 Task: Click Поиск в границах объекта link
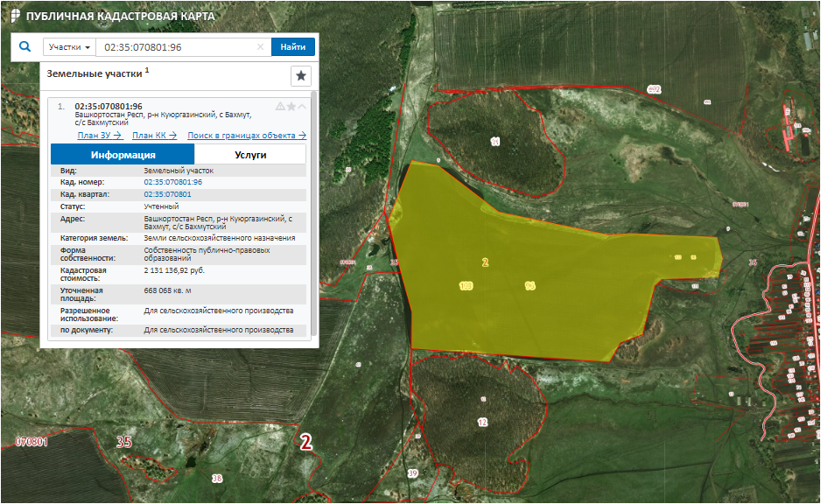(246, 135)
